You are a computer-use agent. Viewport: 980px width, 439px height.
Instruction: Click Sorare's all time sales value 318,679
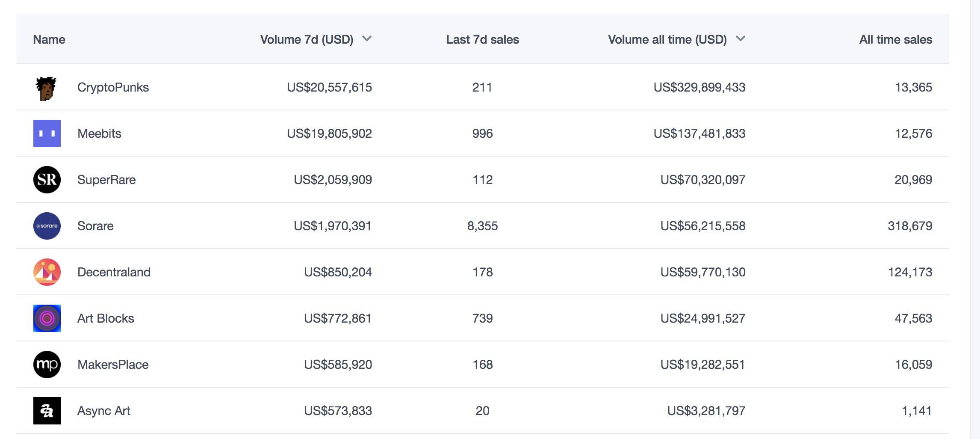910,226
